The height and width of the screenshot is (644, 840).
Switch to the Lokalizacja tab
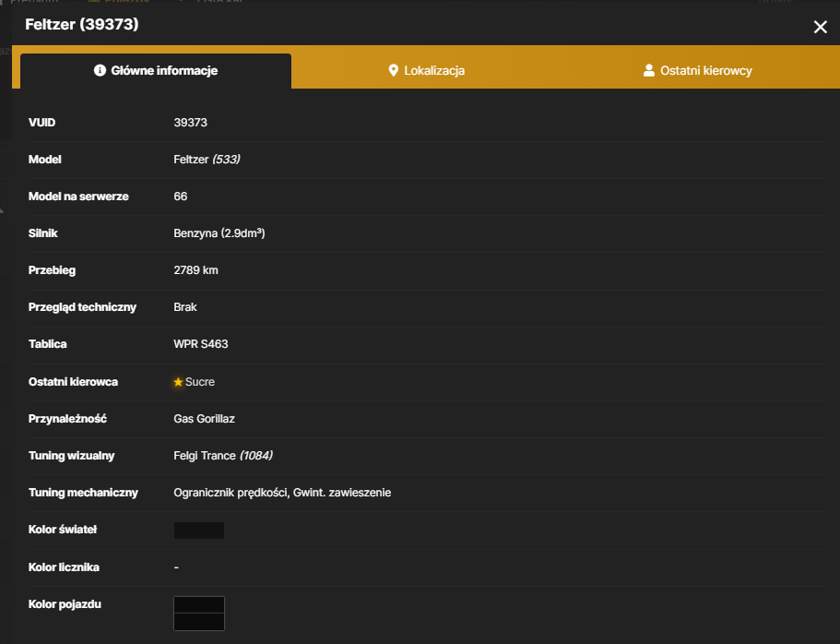point(426,70)
